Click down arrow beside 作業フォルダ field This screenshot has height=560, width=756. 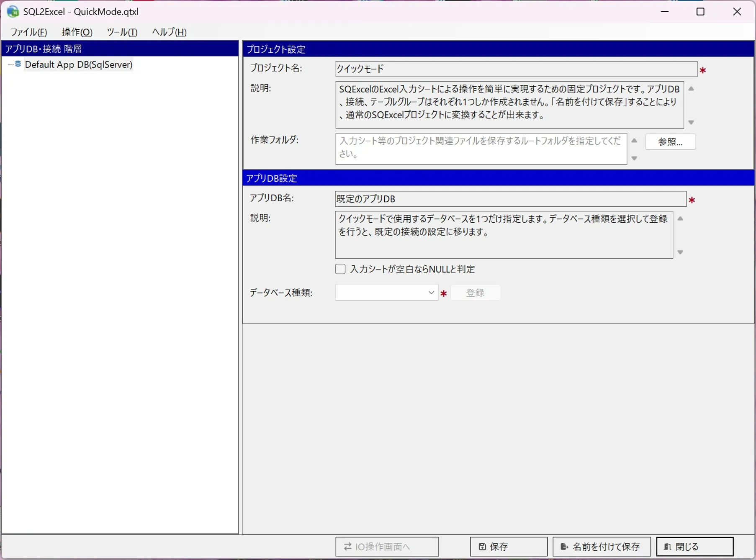click(x=634, y=158)
